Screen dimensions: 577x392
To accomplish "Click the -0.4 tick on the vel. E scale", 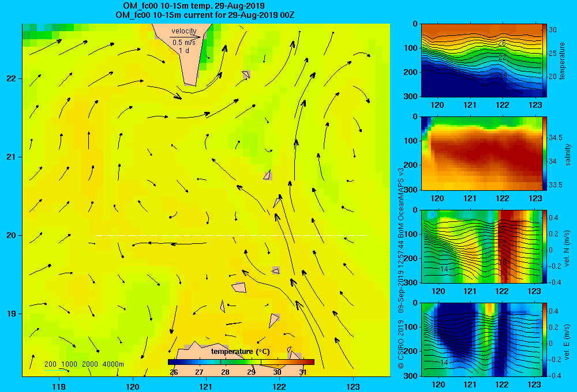I will tap(555, 375).
